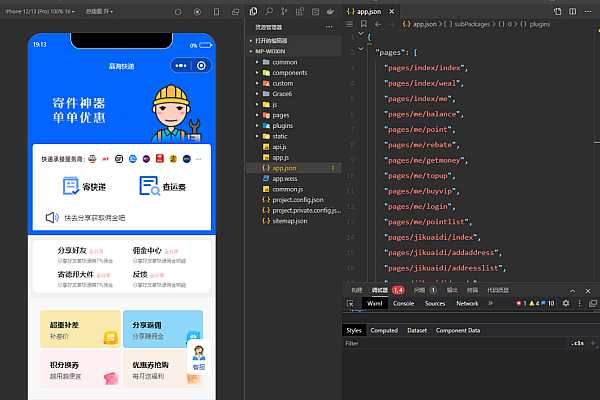Switch to the Computed tab
The image size is (600, 400).
coord(384,330)
